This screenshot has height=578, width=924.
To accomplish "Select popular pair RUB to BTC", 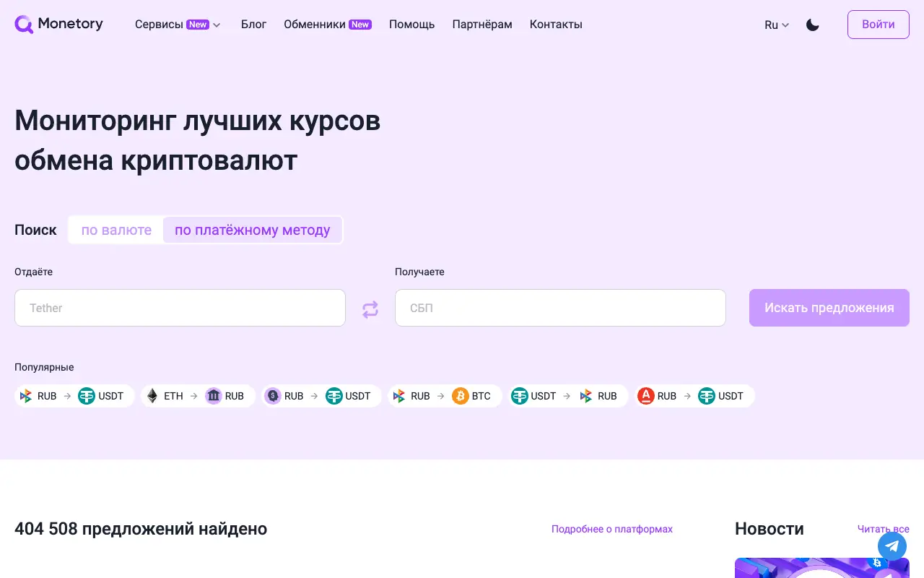I will coord(445,396).
